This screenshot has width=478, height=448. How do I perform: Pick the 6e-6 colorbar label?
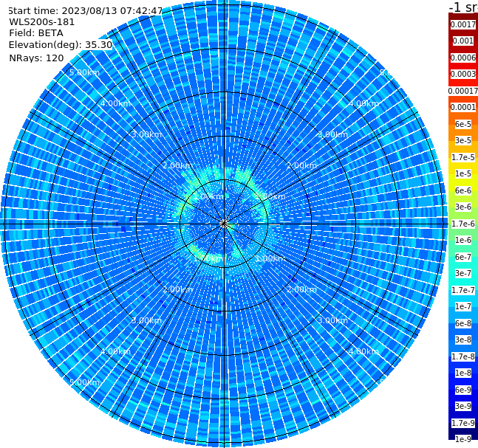tap(463, 190)
